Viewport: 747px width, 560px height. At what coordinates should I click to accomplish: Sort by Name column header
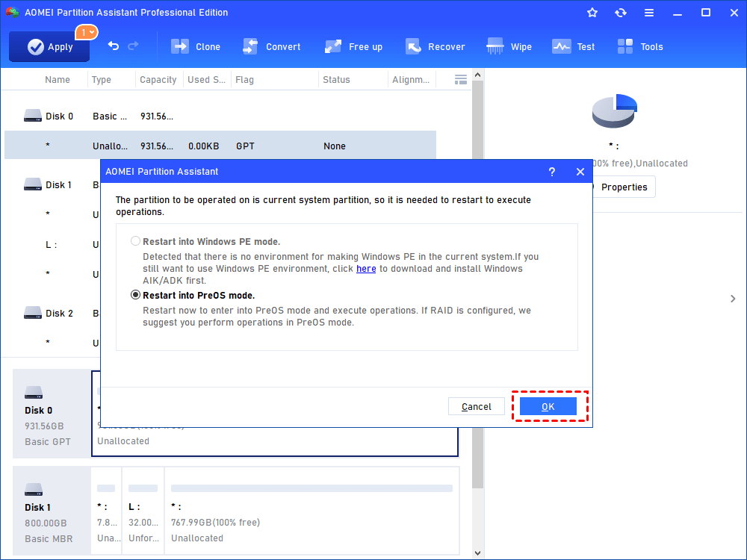tap(58, 80)
